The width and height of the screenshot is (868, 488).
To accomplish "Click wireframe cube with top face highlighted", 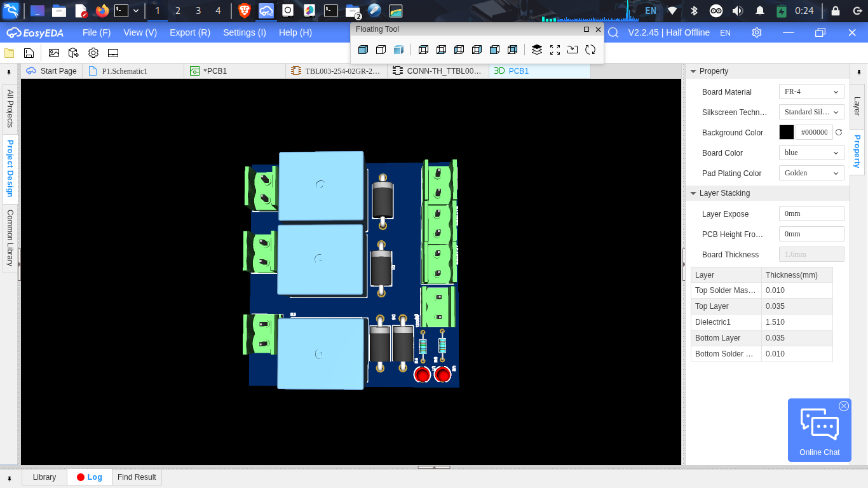I will tap(423, 50).
